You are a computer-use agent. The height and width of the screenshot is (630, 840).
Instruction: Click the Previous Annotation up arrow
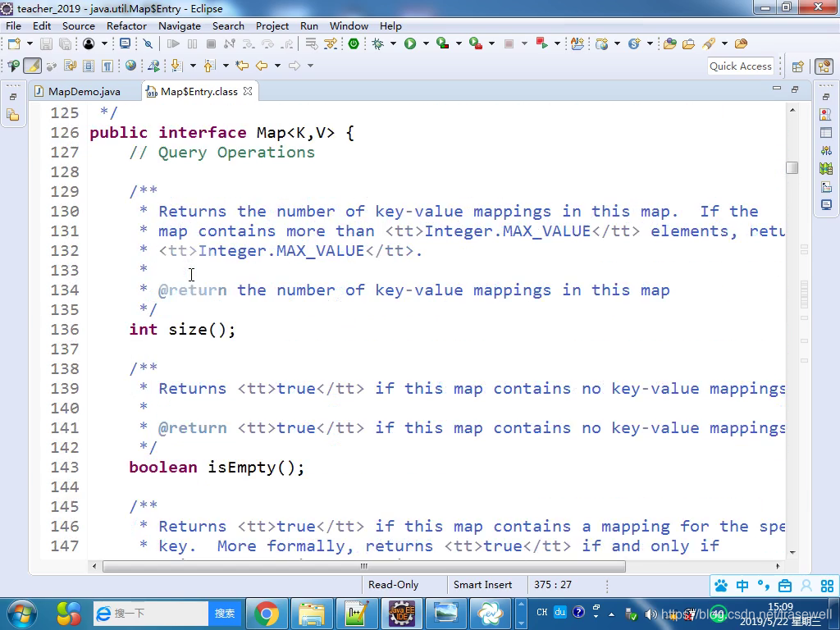coord(209,66)
